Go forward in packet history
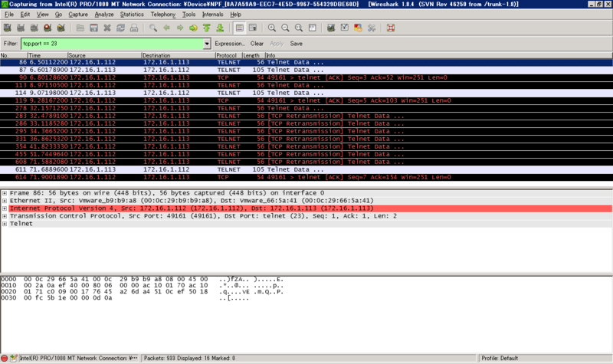The image size is (613, 364). coord(180,28)
